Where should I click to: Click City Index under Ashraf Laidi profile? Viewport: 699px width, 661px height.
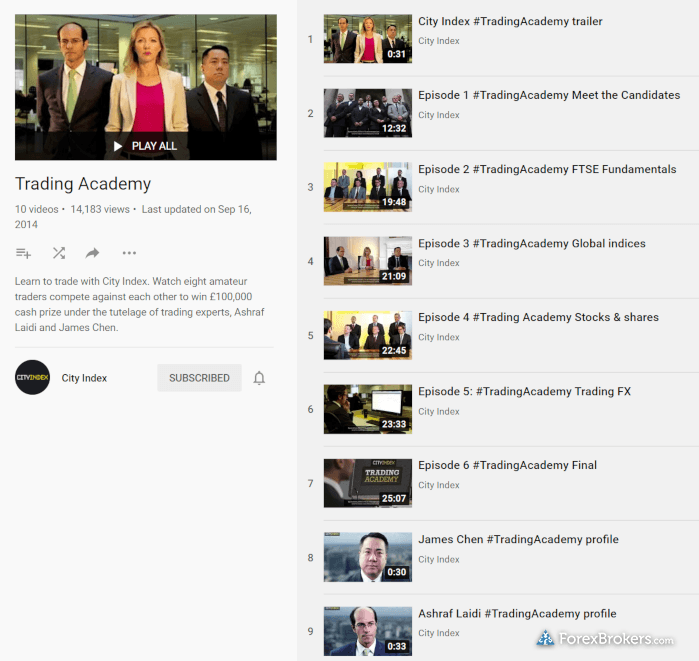pyautogui.click(x=439, y=633)
